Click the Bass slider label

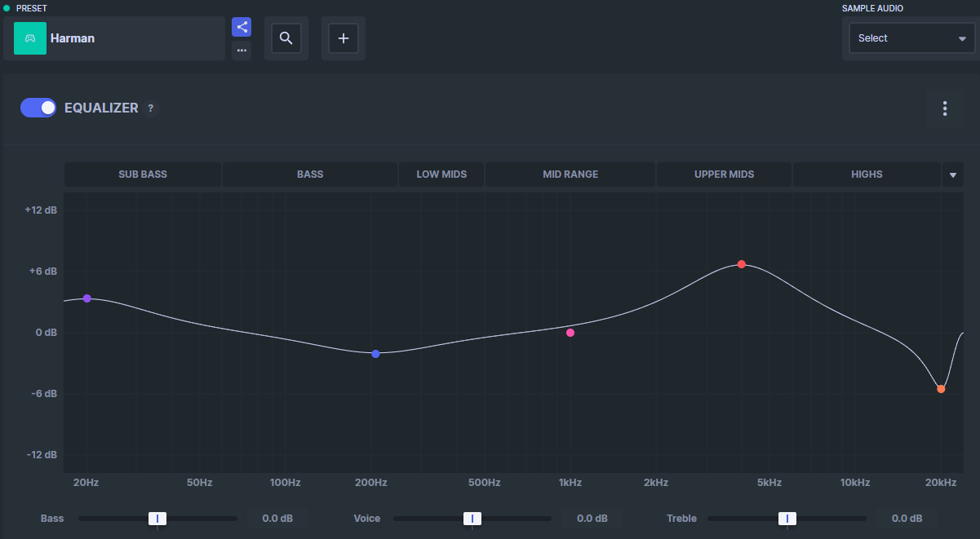[52, 519]
